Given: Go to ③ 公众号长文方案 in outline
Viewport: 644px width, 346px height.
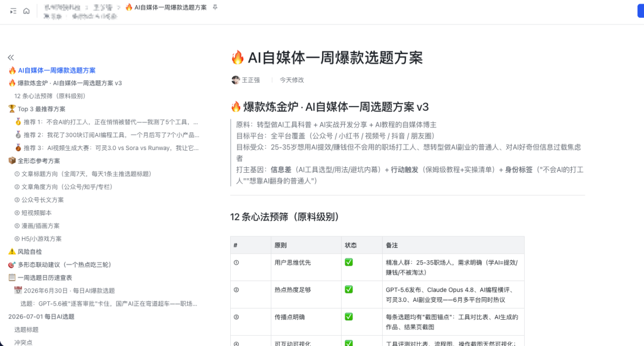Looking at the screenshot, I should pyautogui.click(x=39, y=200).
